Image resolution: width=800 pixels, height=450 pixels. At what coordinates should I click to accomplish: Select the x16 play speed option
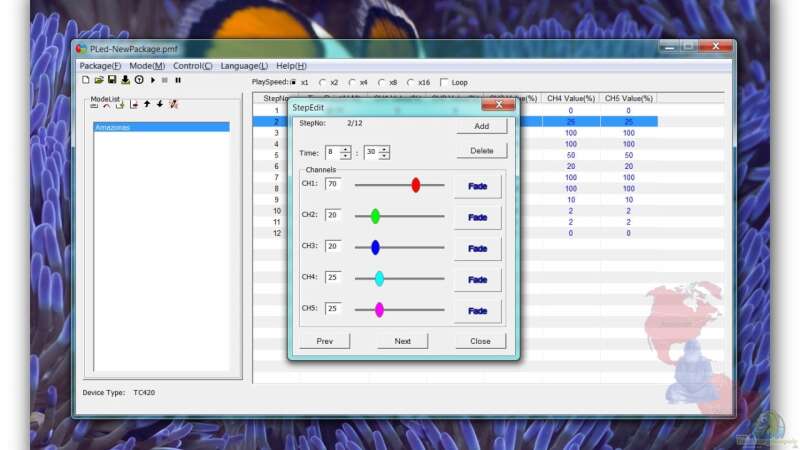tap(411, 82)
